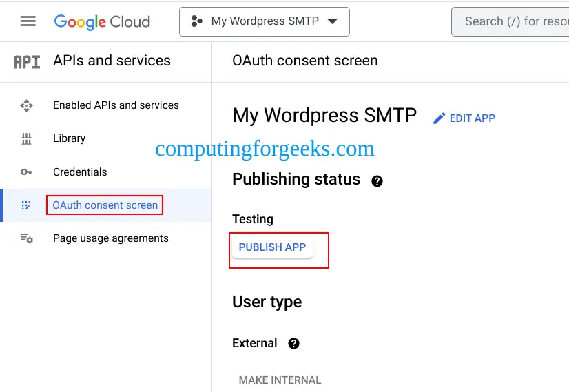The width and height of the screenshot is (569, 392).
Task: Click the Testing status text
Action: click(x=253, y=219)
